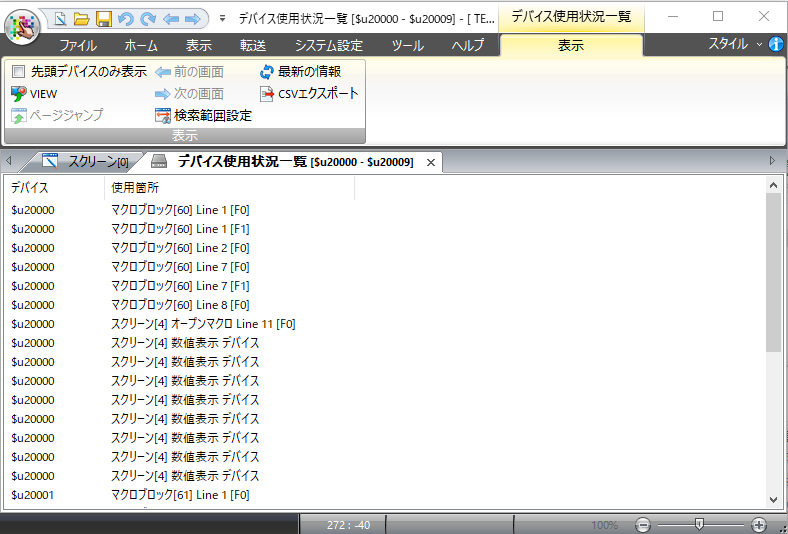Toggle 先頭デバイスのみ表示 checkbox
The image size is (788, 534).
[x=18, y=72]
